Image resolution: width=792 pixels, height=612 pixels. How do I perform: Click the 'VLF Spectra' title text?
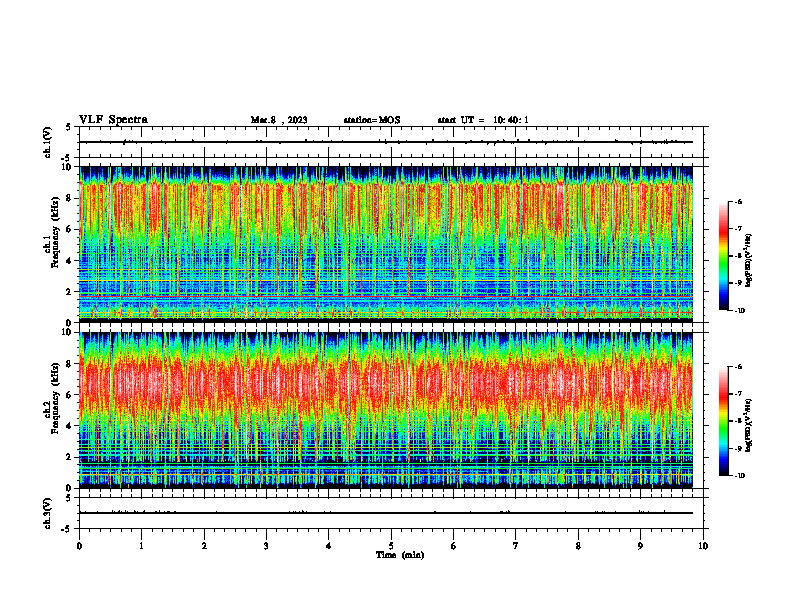[x=113, y=120]
